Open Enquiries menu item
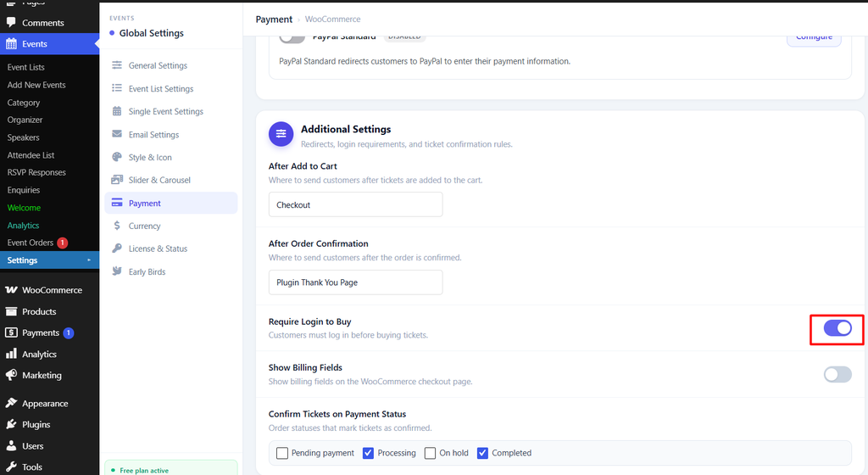This screenshot has height=475, width=868. coord(24,190)
